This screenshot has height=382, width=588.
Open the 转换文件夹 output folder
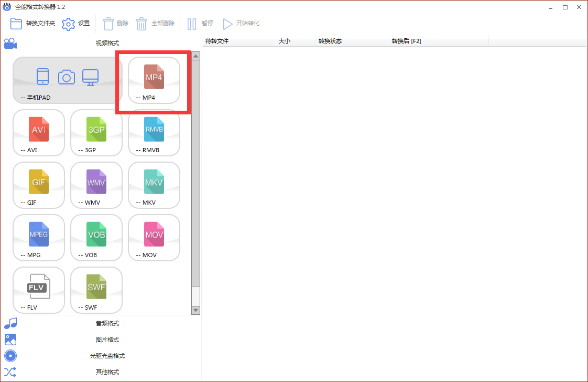pyautogui.click(x=33, y=24)
